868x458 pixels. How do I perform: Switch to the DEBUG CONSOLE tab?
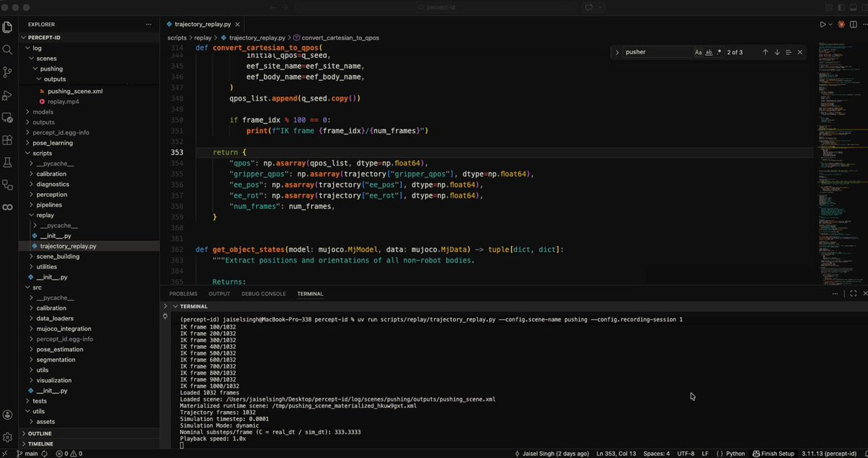(x=264, y=294)
